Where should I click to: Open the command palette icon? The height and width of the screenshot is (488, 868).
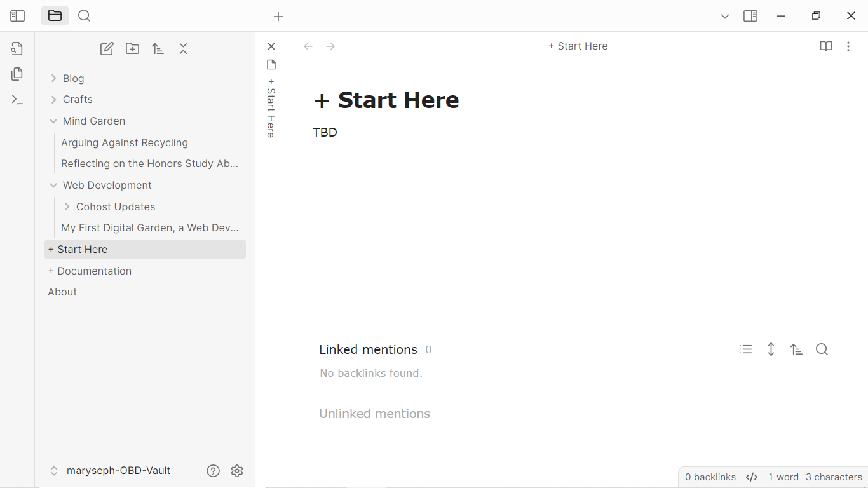point(17,100)
